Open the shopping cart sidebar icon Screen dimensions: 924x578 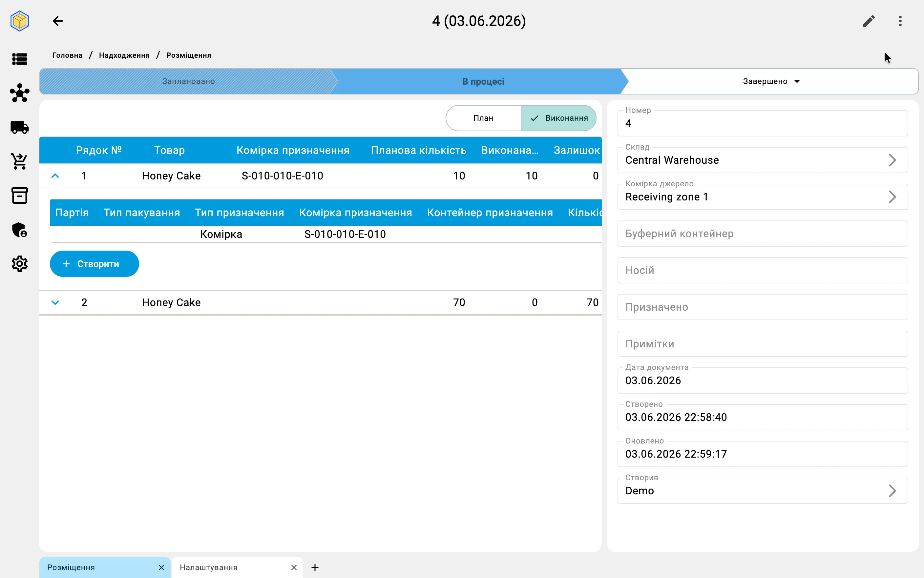[x=19, y=161]
